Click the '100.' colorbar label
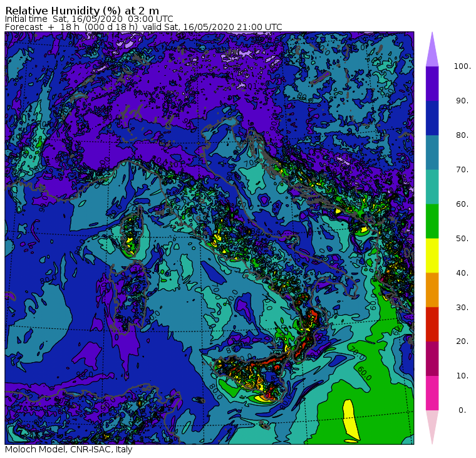This screenshot has width=476, height=458. coord(462,66)
